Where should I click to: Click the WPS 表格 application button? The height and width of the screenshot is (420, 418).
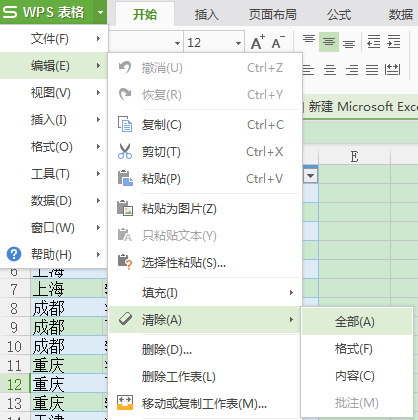pos(46,12)
